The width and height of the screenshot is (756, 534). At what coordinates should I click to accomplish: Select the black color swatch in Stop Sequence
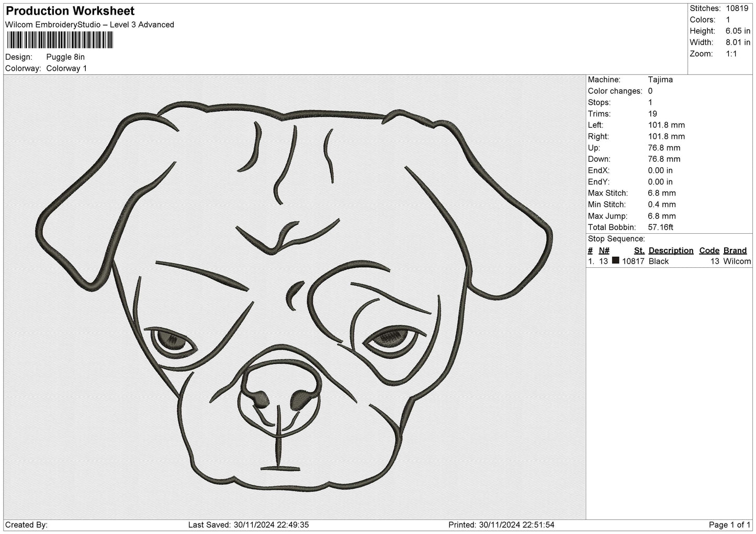(616, 260)
